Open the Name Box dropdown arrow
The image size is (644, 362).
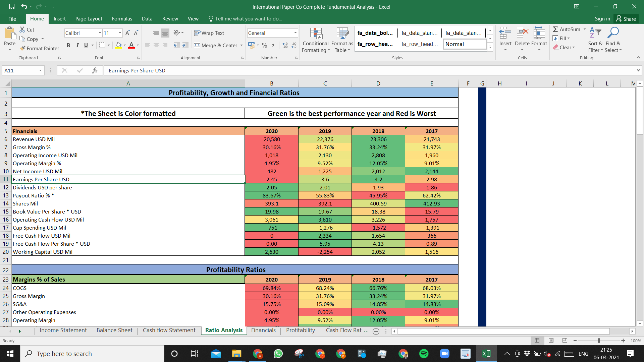[40, 70]
